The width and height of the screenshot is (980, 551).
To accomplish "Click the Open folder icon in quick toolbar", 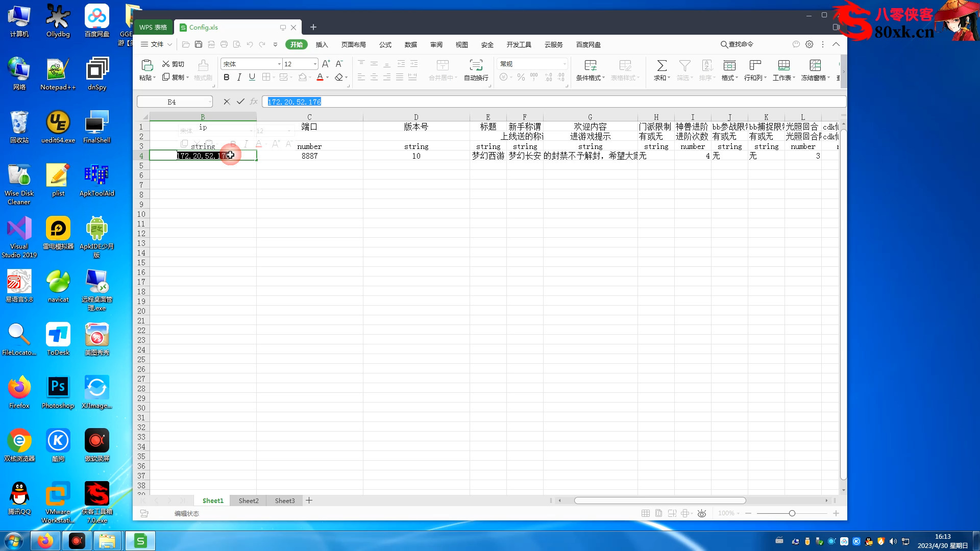I will (x=186, y=44).
